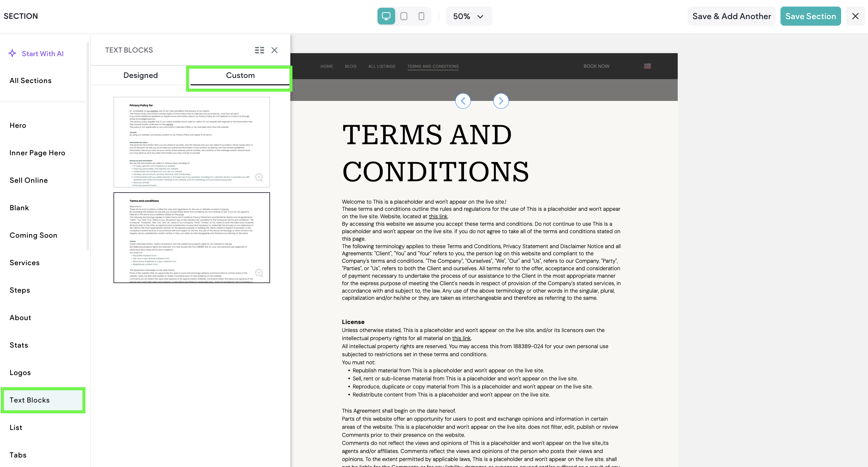Select the About category
The width and height of the screenshot is (868, 467).
pos(20,317)
